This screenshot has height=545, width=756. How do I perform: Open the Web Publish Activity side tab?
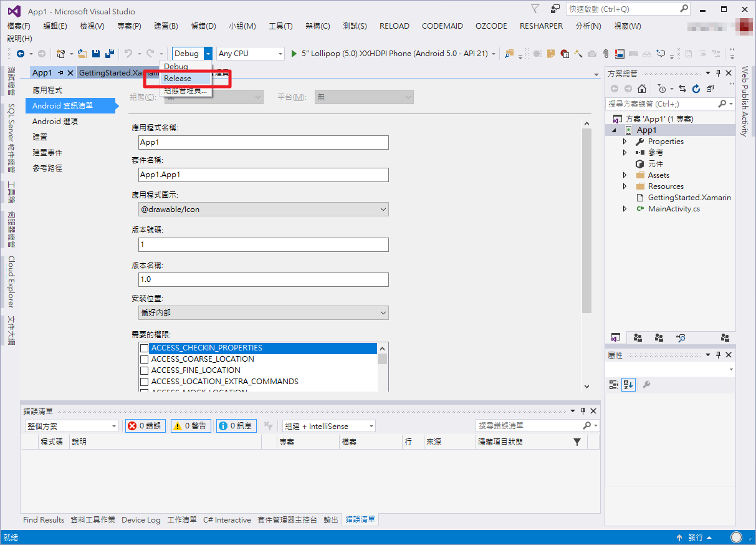(744, 101)
